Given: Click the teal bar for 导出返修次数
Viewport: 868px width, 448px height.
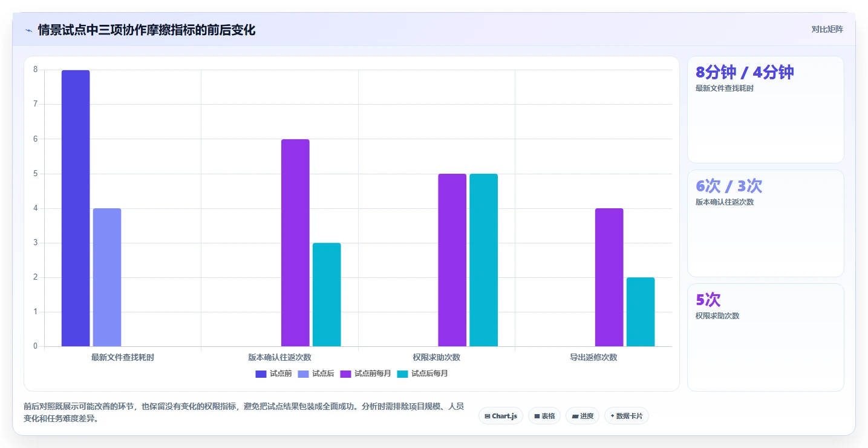Looking at the screenshot, I should (x=641, y=312).
